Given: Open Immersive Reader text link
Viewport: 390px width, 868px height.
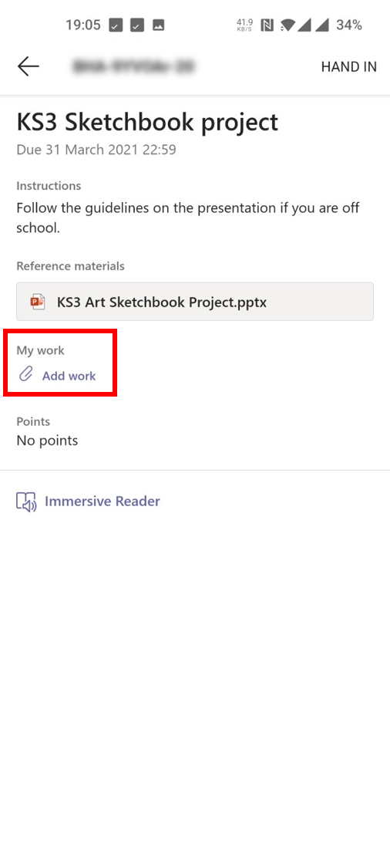Looking at the screenshot, I should click(103, 502).
